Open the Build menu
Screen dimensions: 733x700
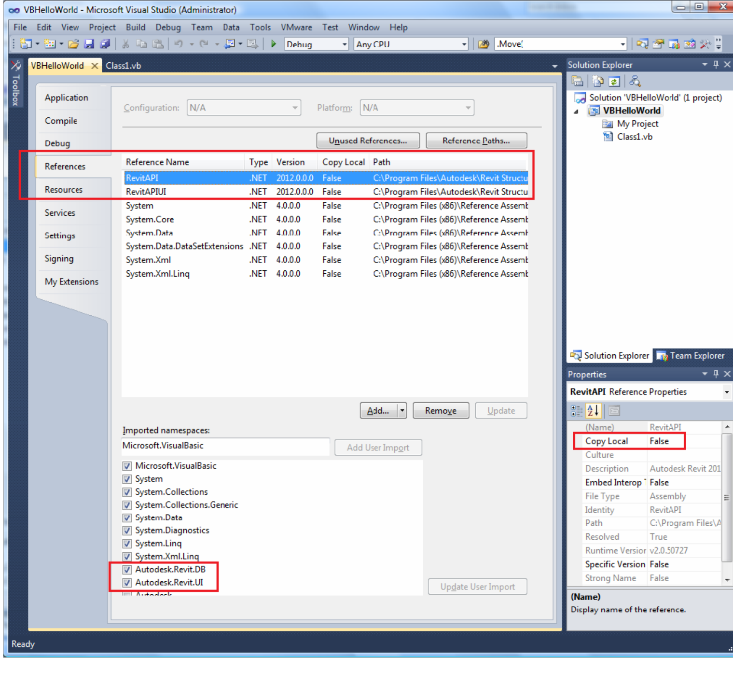(136, 28)
